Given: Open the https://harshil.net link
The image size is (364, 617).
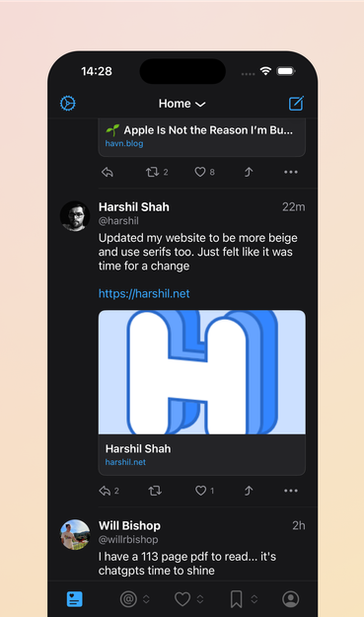Looking at the screenshot, I should (144, 293).
